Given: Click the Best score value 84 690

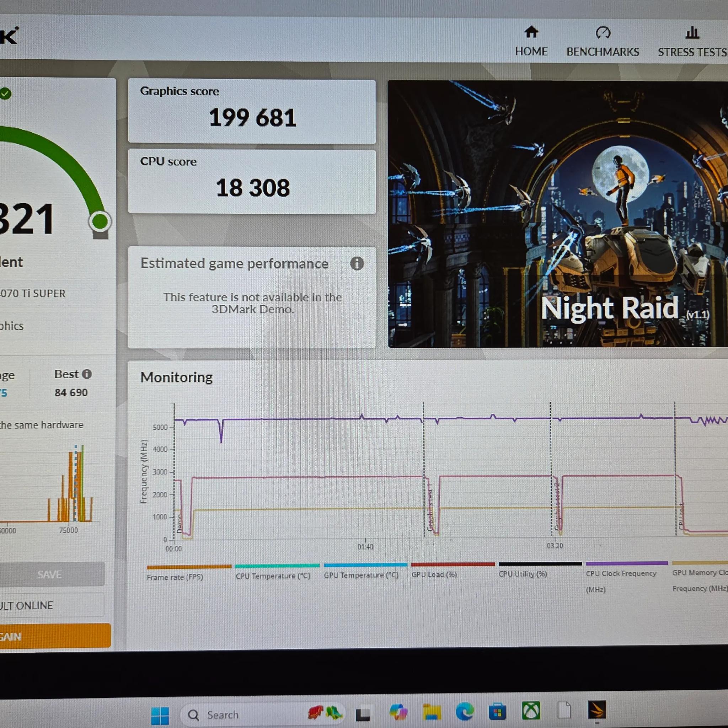Looking at the screenshot, I should (71, 393).
